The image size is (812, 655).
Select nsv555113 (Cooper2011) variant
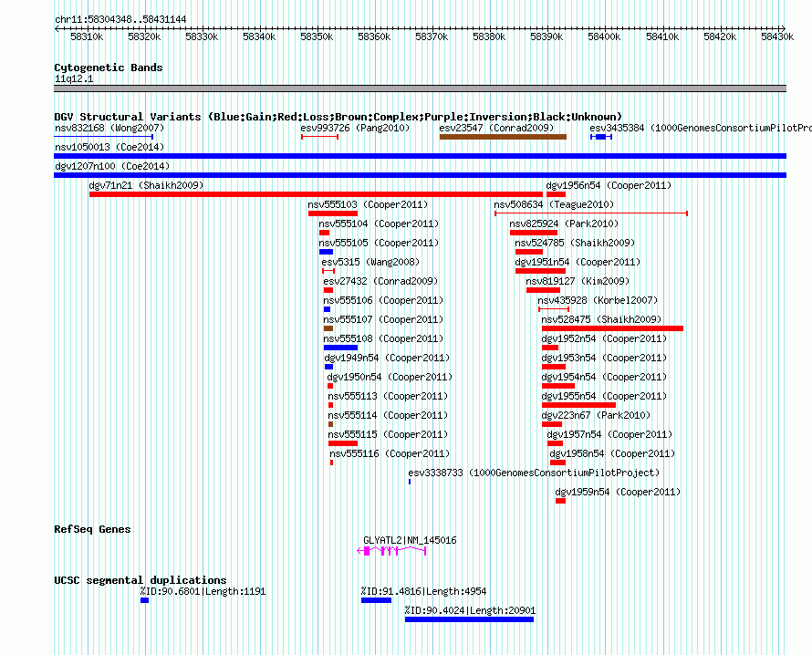click(330, 405)
